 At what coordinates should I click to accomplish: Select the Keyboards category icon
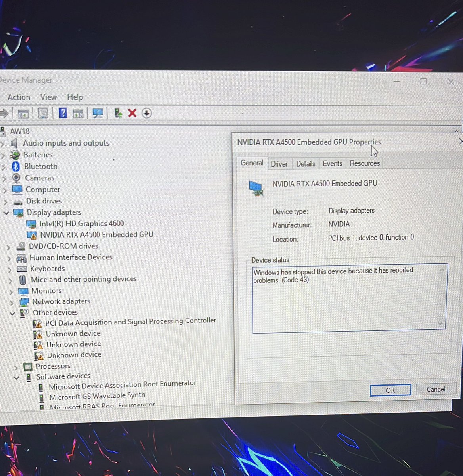point(22,269)
